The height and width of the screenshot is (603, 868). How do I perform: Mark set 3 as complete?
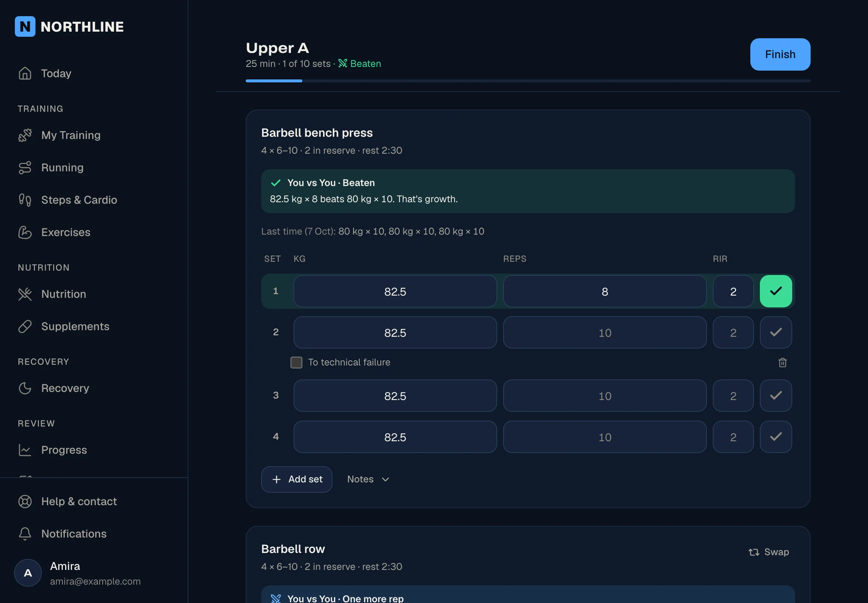pyautogui.click(x=776, y=396)
